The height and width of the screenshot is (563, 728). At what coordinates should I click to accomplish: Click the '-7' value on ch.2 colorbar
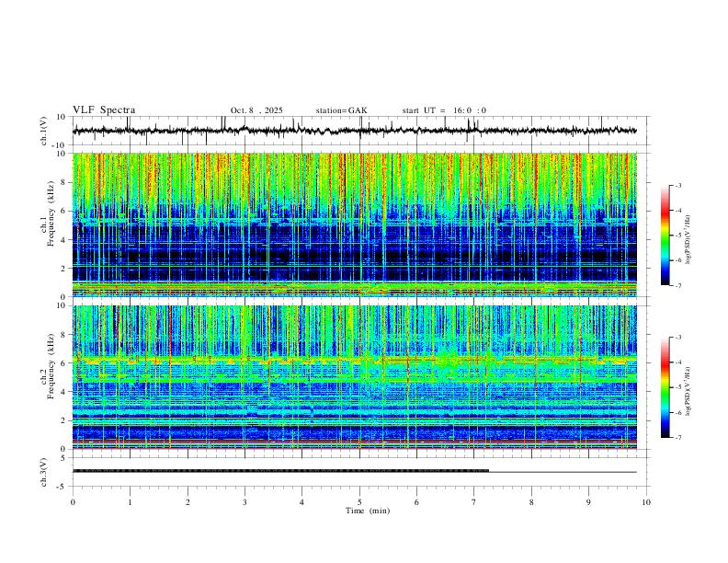tap(677, 438)
